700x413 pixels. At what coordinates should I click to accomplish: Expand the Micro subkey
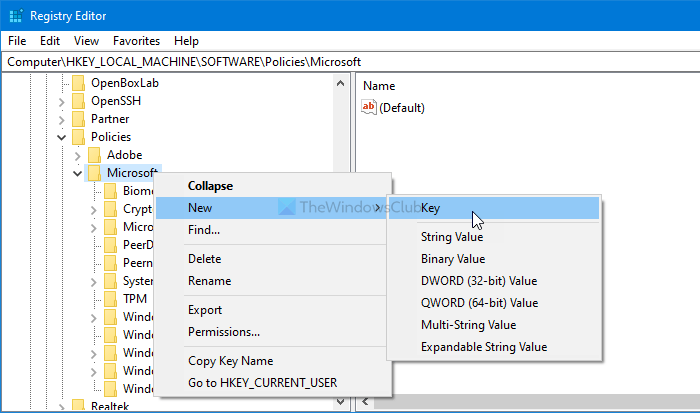tap(94, 228)
